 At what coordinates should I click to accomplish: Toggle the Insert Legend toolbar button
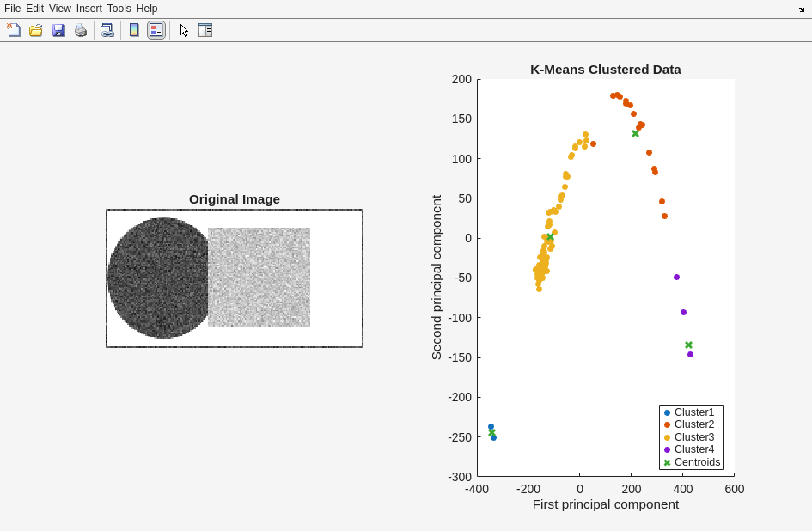coord(156,30)
